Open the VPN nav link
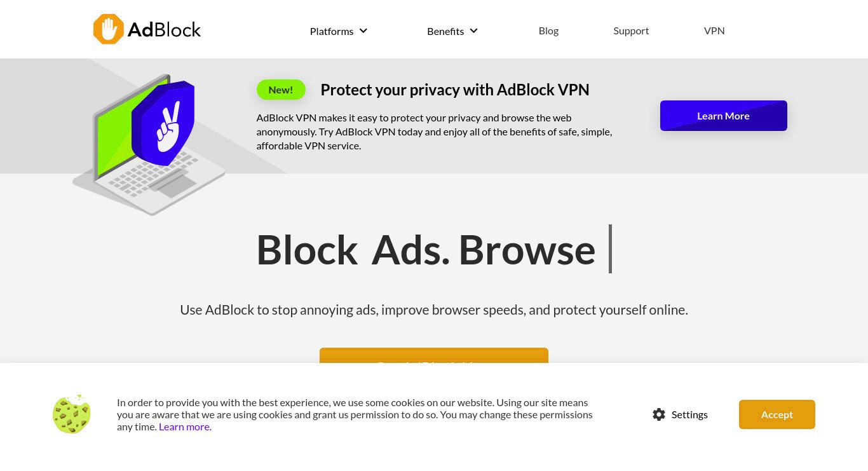Screen dimensions: 868x471 click(714, 31)
